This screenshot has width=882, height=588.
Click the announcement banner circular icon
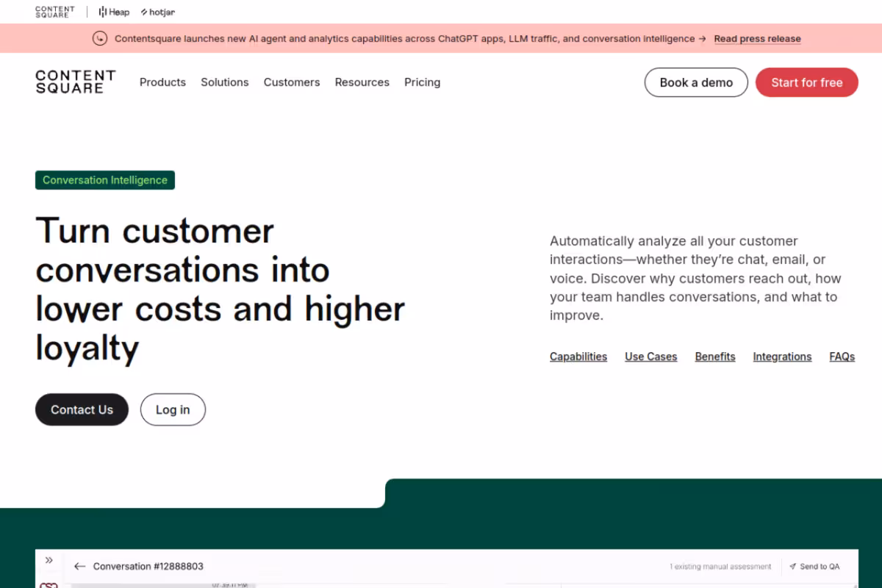coord(100,38)
